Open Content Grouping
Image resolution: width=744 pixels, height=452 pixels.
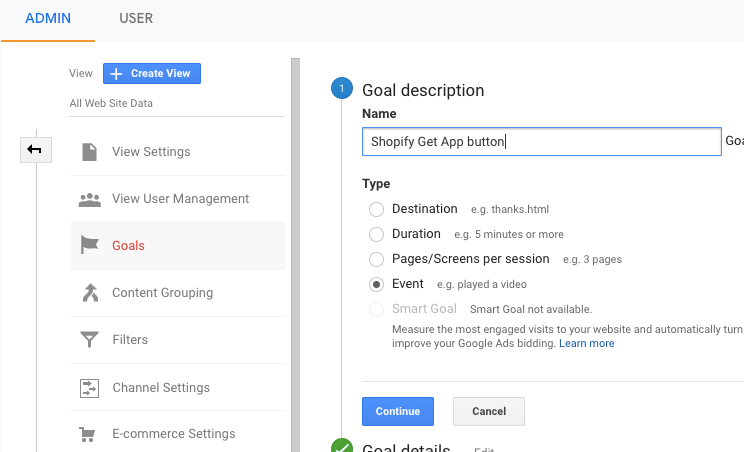pos(177,293)
